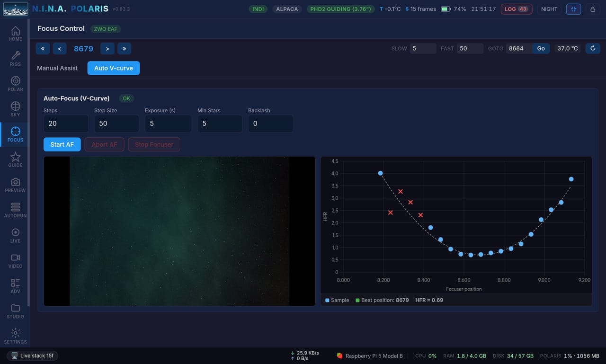Click the lock icon in header
Image resolution: width=606 pixels, height=364 pixels.
593,9
